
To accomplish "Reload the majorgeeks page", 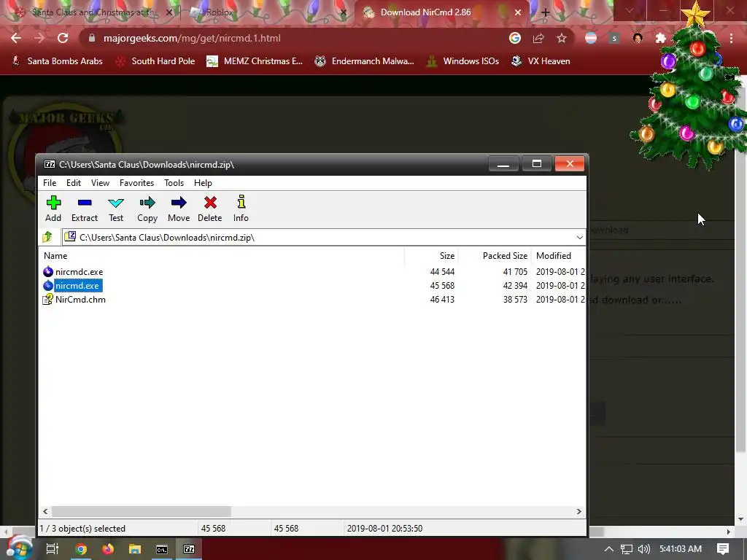I will [x=63, y=38].
